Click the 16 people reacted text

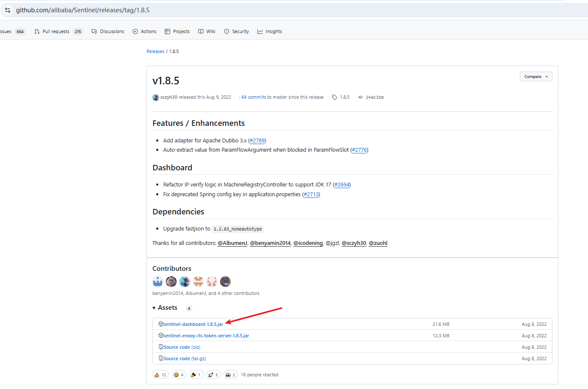point(259,375)
